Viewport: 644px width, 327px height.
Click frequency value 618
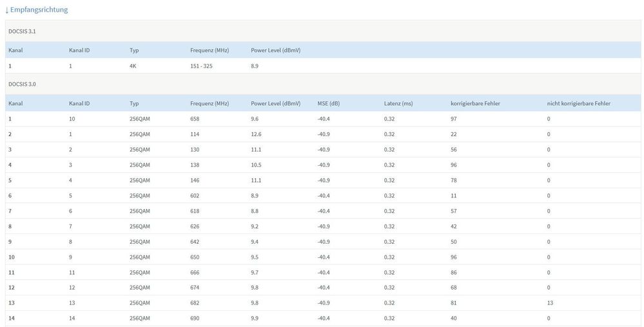click(195, 211)
